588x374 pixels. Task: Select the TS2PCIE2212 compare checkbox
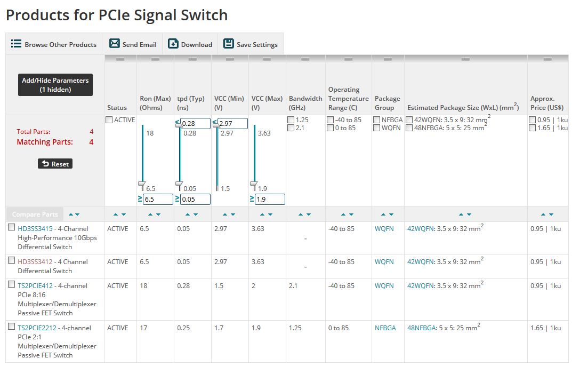12,327
